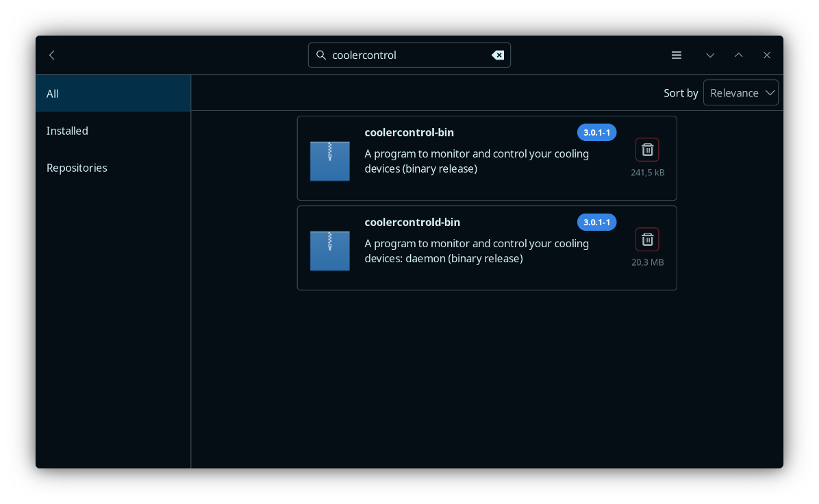
Task: Select the All category in the sidebar
Action: [x=113, y=94]
